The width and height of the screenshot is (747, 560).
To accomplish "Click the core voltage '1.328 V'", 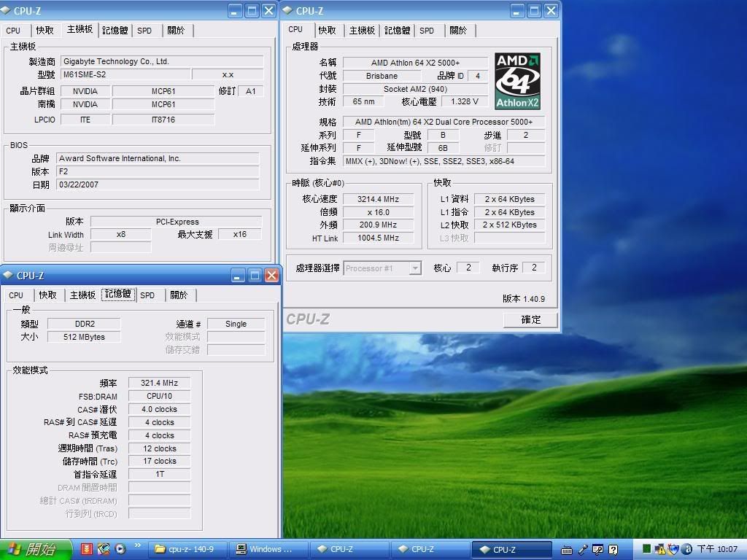I will click(465, 102).
